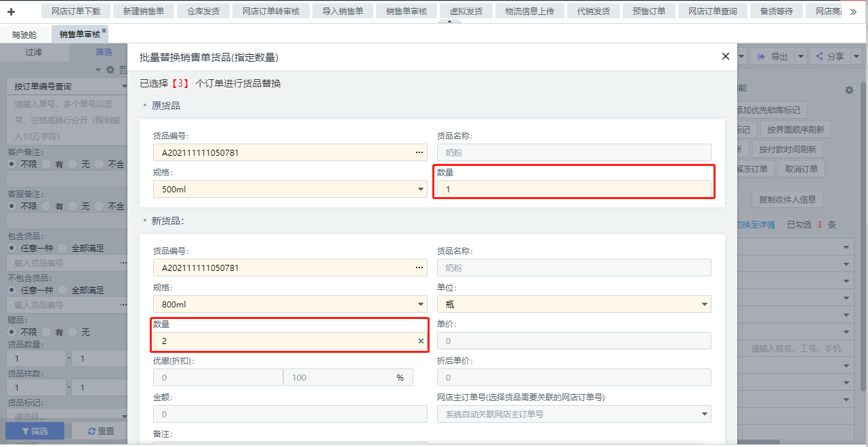Image resolution: width=868 pixels, height=447 pixels.
Task: Click the gear icon in the filter panel
Action: point(110,70)
